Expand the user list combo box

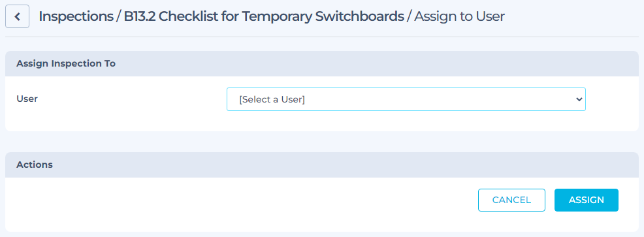(x=406, y=99)
